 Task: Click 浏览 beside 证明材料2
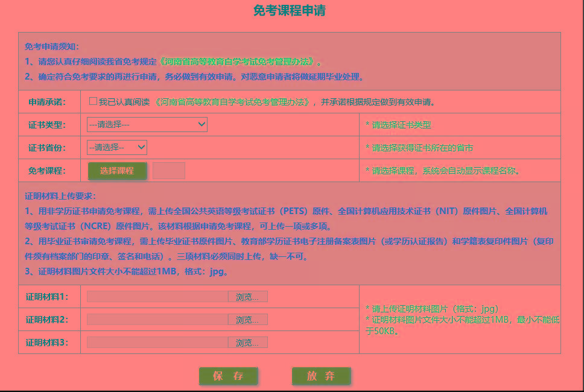[247, 319]
